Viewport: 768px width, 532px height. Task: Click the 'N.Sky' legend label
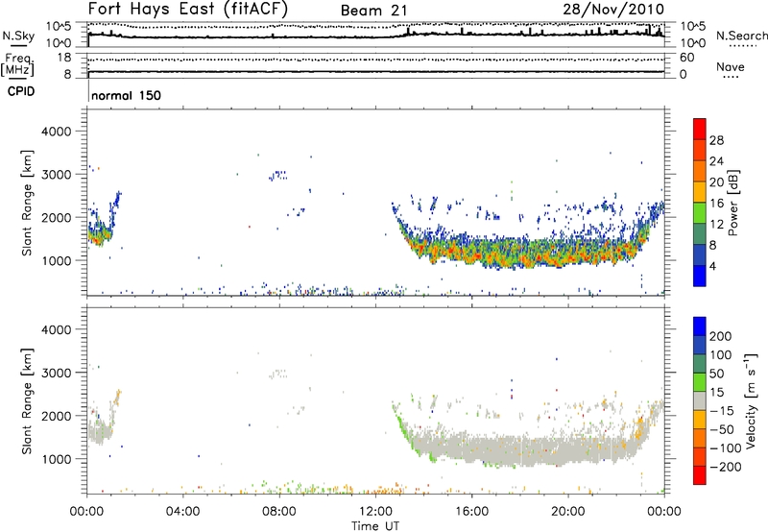click(x=18, y=36)
